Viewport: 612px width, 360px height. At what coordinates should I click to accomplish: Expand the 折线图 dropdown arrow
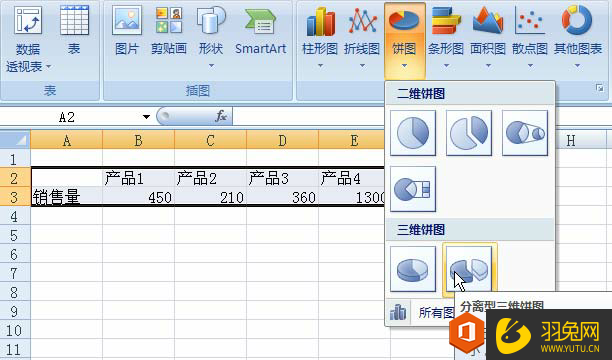tap(362, 66)
